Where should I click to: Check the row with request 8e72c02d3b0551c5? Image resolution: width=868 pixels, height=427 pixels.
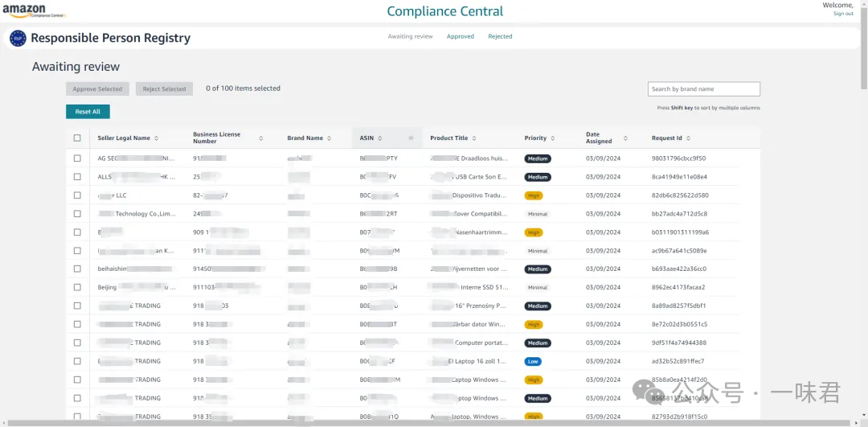[x=77, y=324]
